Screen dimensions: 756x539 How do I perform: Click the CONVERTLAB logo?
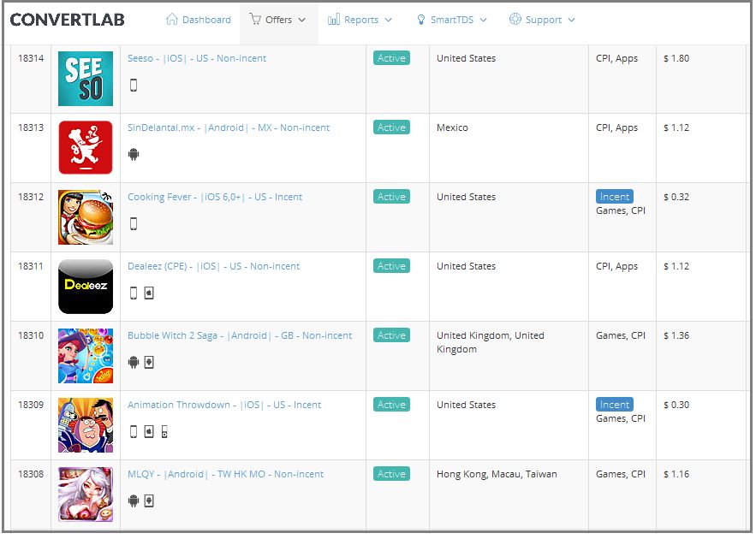pyautogui.click(x=67, y=20)
